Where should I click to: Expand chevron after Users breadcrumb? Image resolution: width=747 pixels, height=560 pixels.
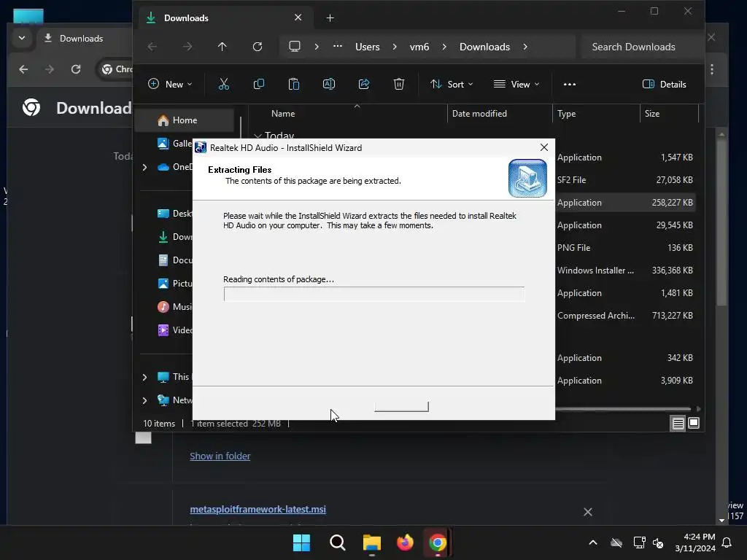tap(395, 47)
